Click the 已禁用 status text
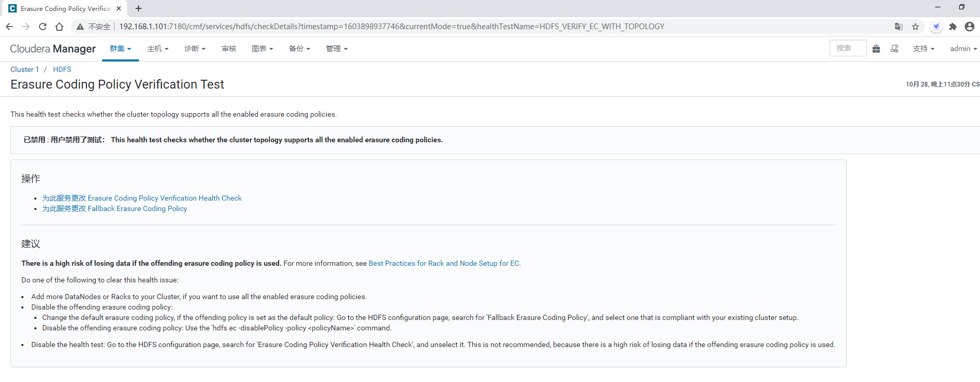 34,140
